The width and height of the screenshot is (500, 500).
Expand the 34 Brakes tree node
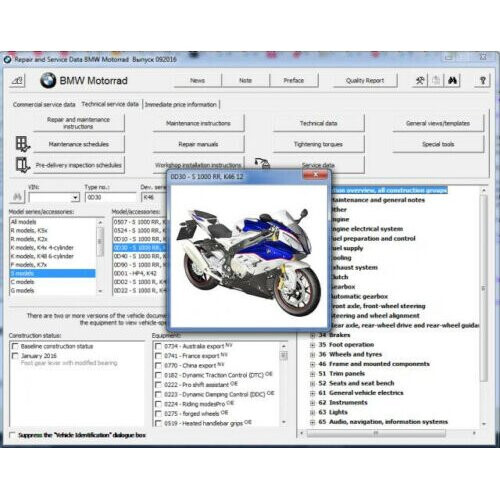312,335
